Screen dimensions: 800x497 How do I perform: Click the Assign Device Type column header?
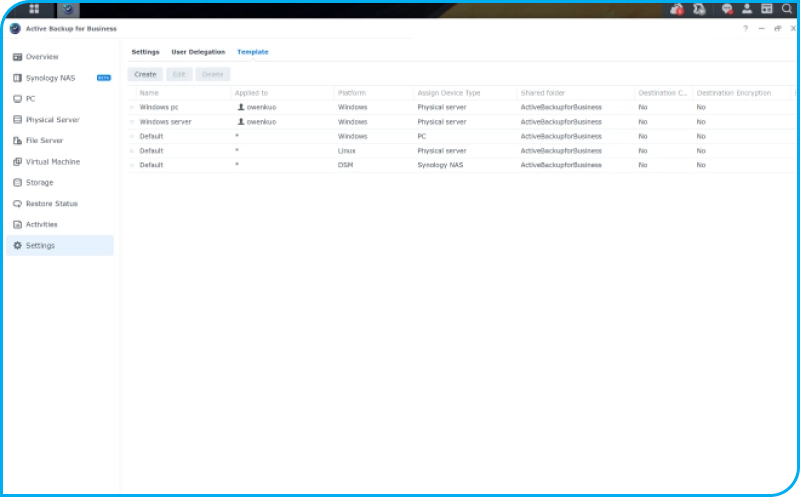pos(465,93)
